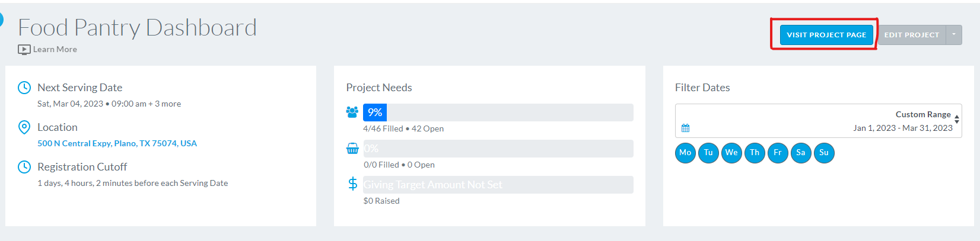980x241 pixels.
Task: Open the Custom Range date selector
Action: coord(818,121)
